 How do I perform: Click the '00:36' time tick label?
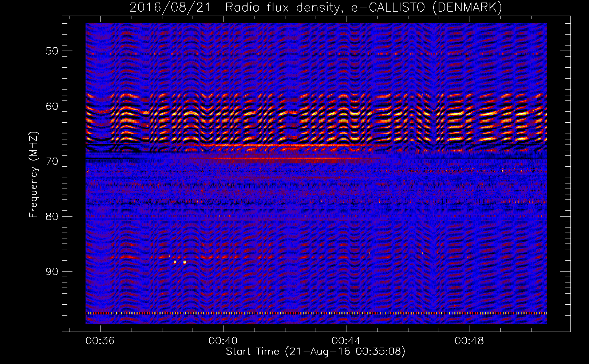coord(100,341)
